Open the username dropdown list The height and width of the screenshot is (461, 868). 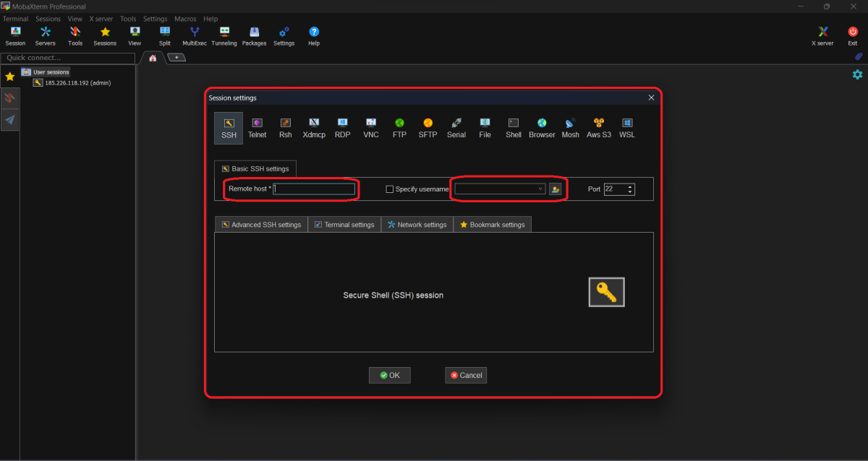tap(540, 189)
